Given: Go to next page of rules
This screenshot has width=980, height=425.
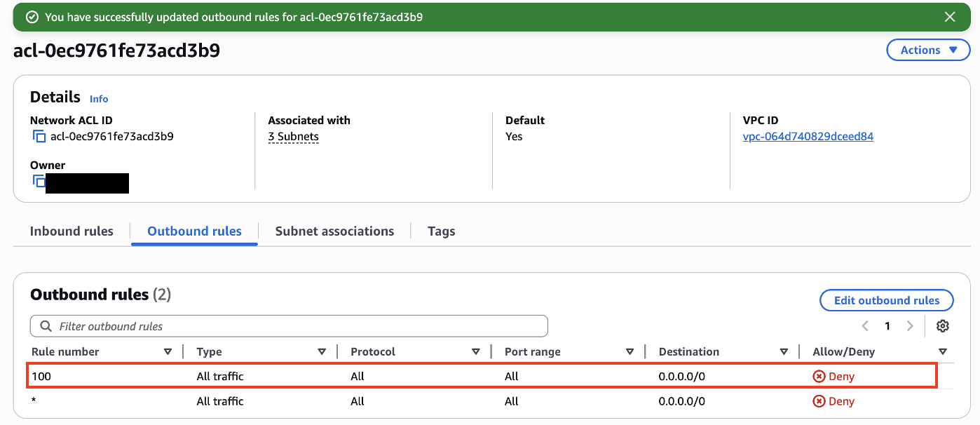Looking at the screenshot, I should 910,325.
